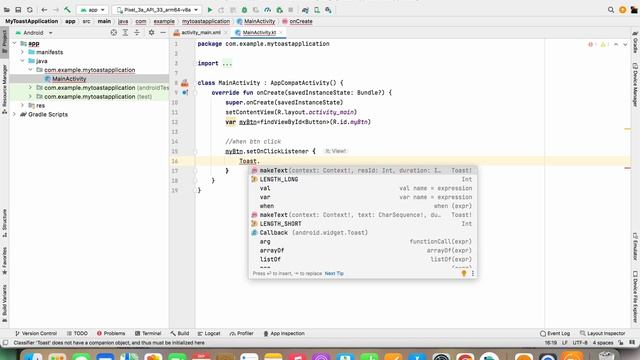The image size is (640, 360).
Task: Navigate forward with the right arrow
Action: click(56, 10)
